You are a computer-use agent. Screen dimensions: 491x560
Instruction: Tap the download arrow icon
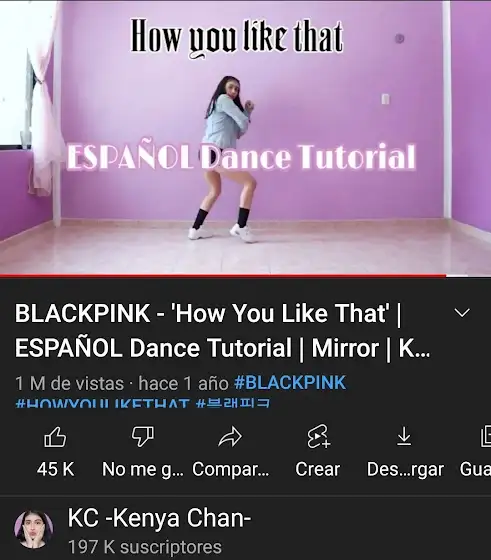(x=404, y=436)
